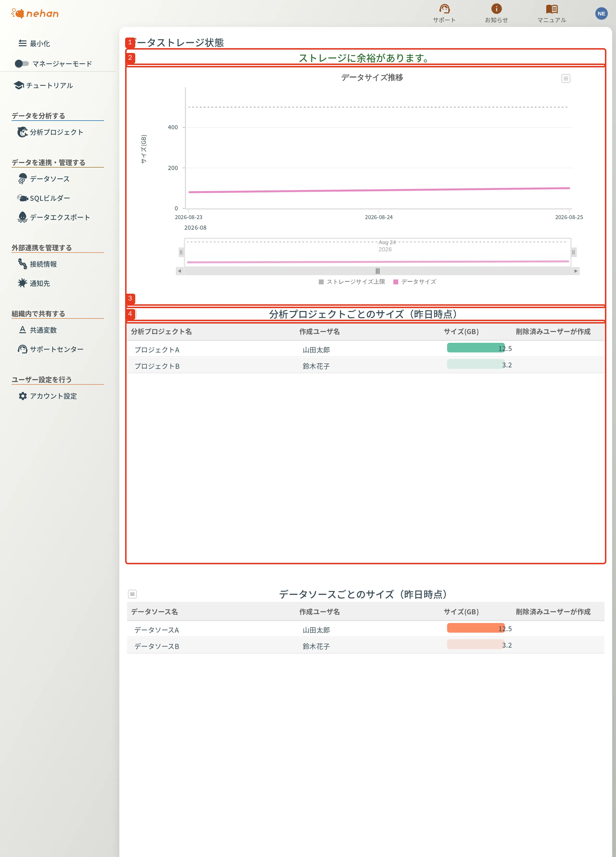Viewport: 616px width, 857px height.
Task: Click the right navigator handle of the chart
Action: click(x=573, y=253)
